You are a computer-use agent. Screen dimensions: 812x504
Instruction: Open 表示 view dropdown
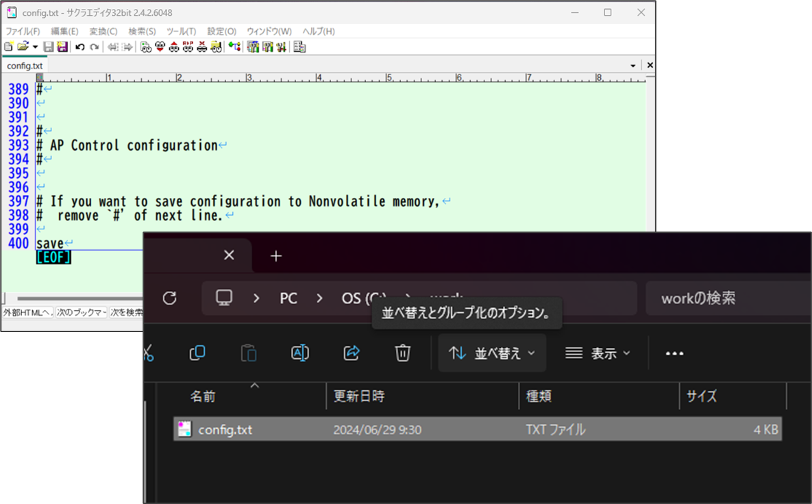pyautogui.click(x=598, y=353)
